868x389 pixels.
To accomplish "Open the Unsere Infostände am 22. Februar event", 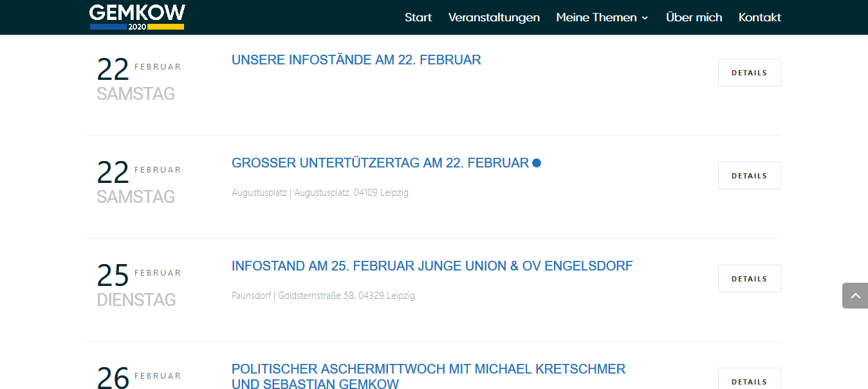I will coord(356,60).
